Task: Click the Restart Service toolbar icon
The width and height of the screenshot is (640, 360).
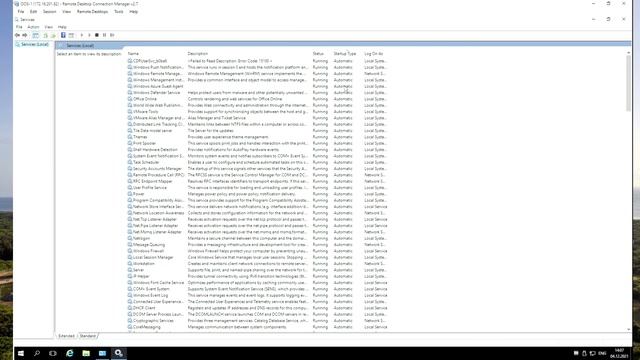Action: point(112,35)
